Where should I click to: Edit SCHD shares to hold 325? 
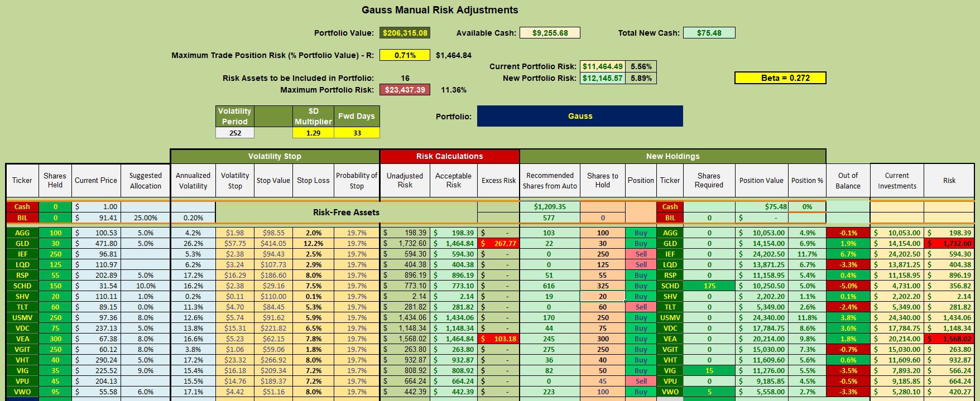(603, 286)
